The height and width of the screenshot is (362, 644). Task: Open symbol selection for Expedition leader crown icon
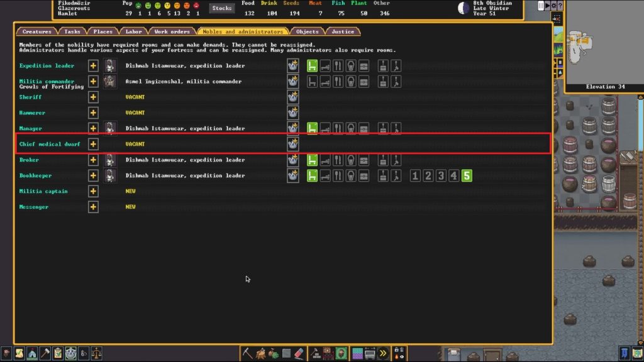pyautogui.click(x=293, y=65)
